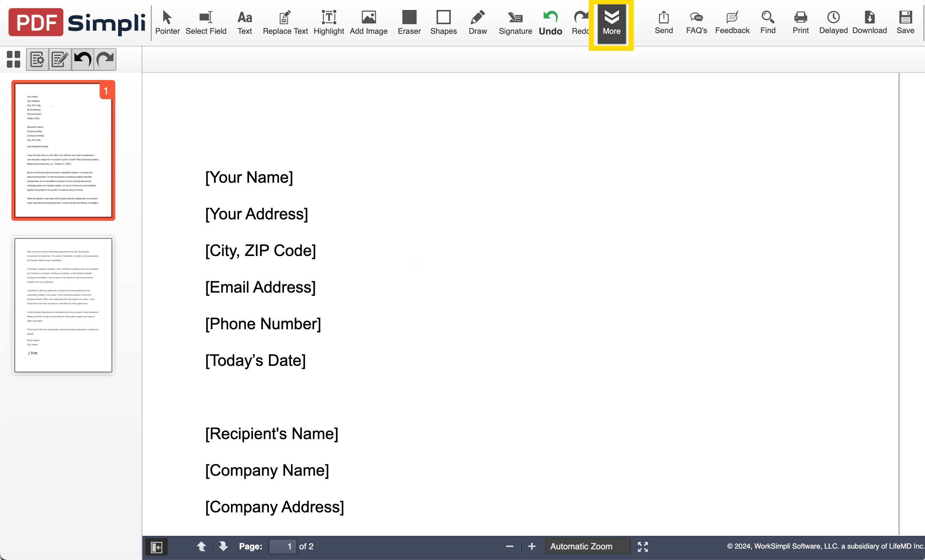Choose the Highlight tool
The image size is (925, 560).
click(x=328, y=22)
